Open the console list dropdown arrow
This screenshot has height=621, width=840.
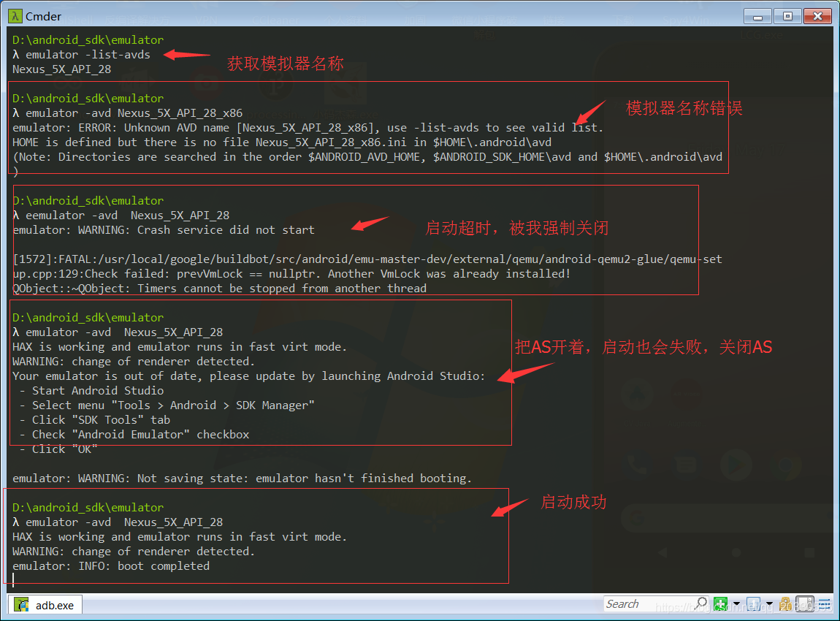[x=769, y=604]
